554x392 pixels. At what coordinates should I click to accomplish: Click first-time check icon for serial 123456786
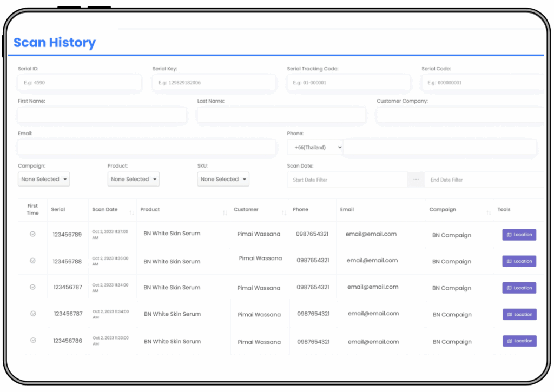(32, 341)
